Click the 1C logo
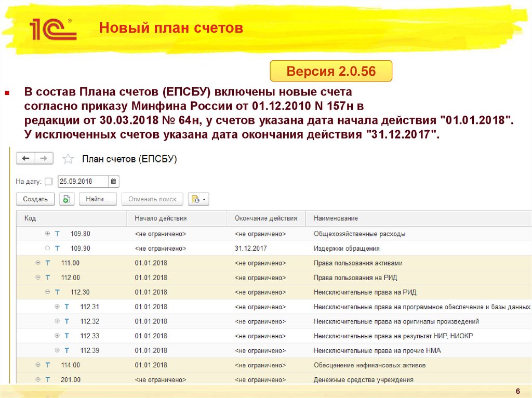Screen dimensions: 532x398 pyautogui.click(x=52, y=29)
